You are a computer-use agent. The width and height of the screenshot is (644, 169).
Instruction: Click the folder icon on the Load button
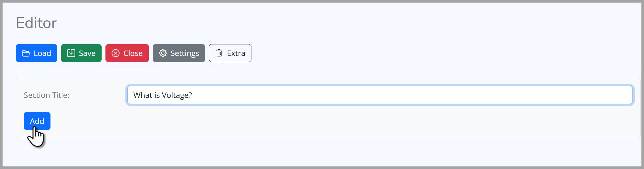click(x=26, y=53)
